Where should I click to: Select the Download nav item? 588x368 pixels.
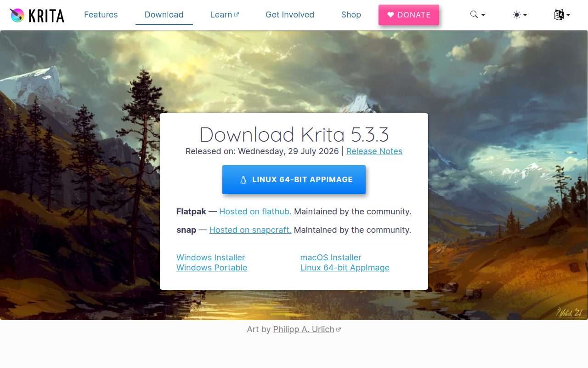pyautogui.click(x=164, y=15)
